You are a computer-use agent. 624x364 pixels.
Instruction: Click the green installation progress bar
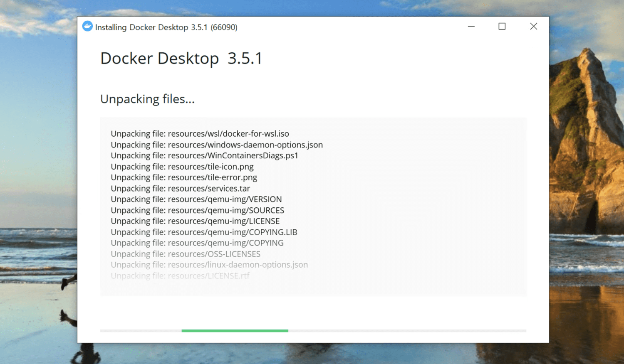click(235, 331)
